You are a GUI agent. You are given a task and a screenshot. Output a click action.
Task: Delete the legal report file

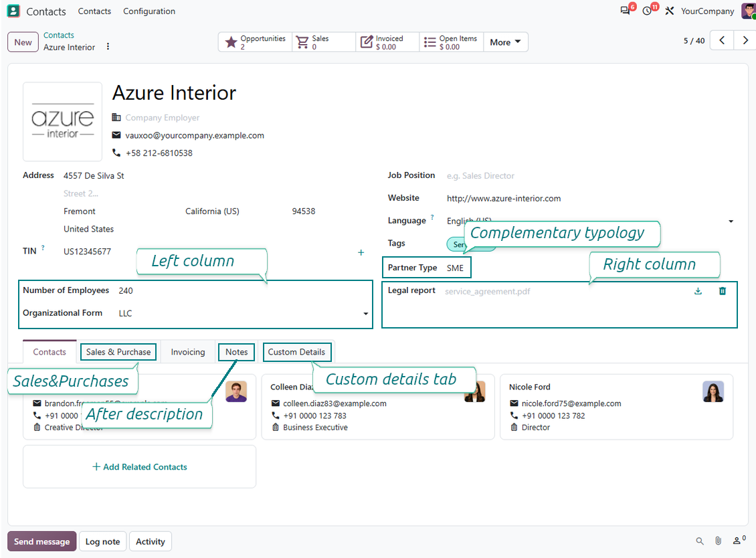tap(723, 291)
